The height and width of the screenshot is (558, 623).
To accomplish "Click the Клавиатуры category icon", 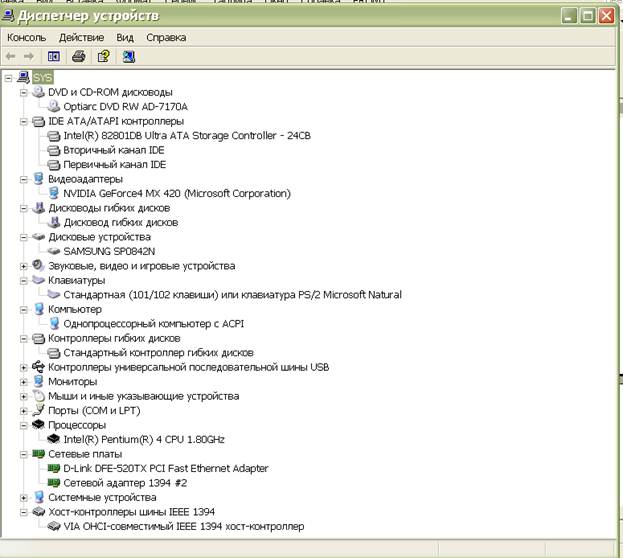I will pos(39,280).
